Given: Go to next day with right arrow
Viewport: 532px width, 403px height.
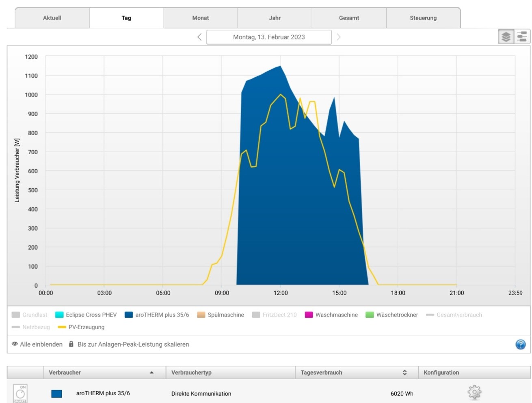Looking at the screenshot, I should tap(338, 37).
